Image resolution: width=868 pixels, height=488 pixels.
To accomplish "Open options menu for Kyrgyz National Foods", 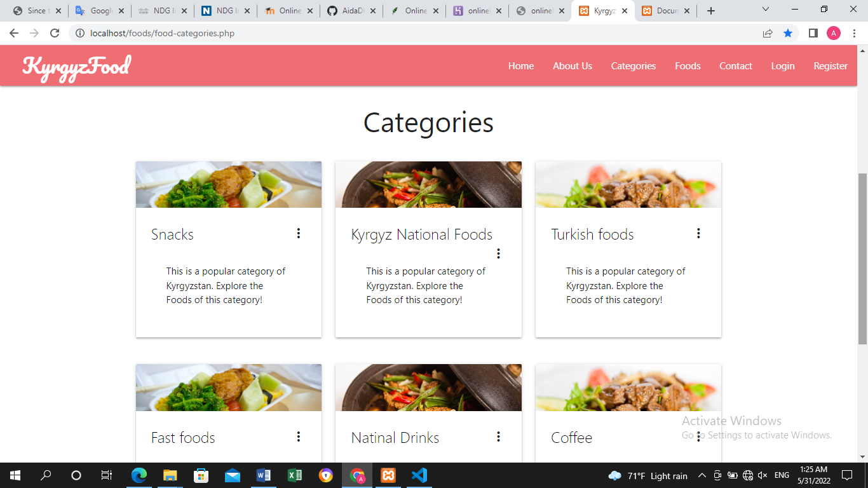I will pos(498,254).
